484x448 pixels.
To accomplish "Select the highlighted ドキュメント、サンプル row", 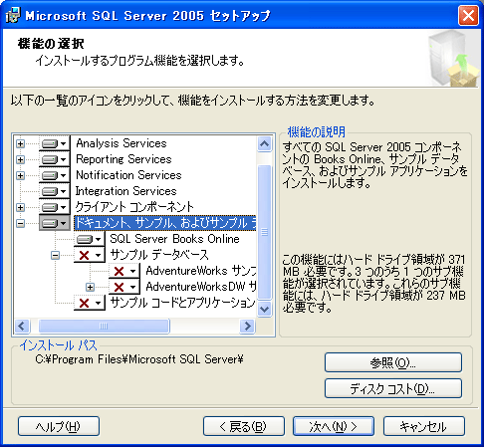I will [x=165, y=223].
